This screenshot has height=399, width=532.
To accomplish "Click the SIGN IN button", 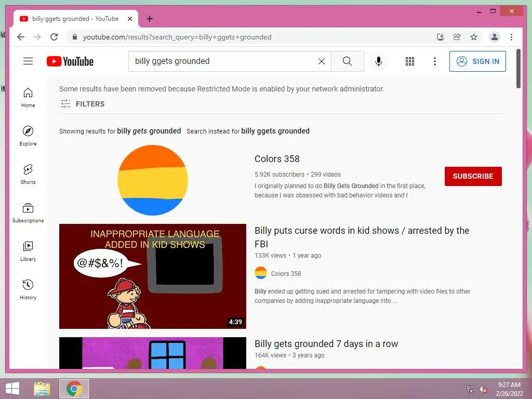I will click(477, 61).
